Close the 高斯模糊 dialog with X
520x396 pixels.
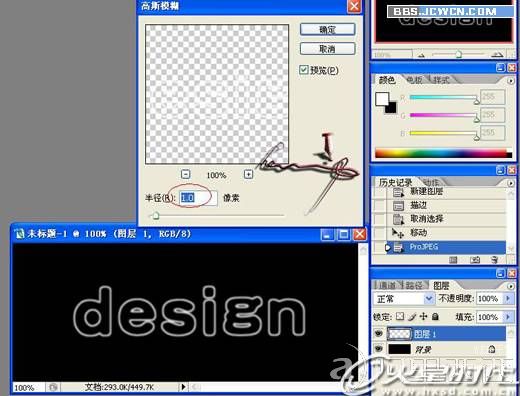(354, 6)
